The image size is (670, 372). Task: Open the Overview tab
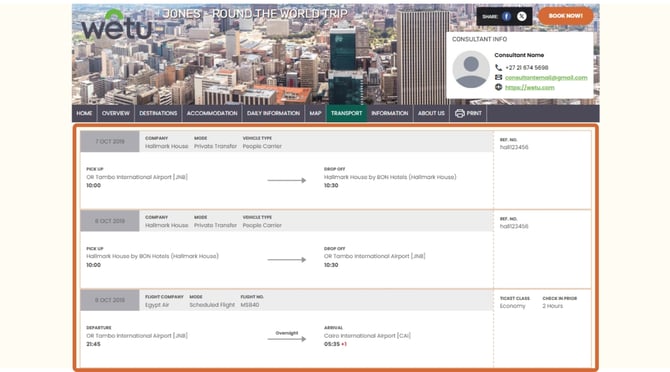[115, 113]
